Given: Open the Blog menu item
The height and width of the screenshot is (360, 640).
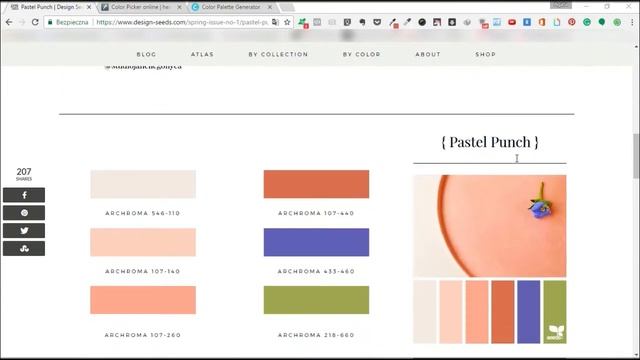Looking at the screenshot, I should click(147, 54).
